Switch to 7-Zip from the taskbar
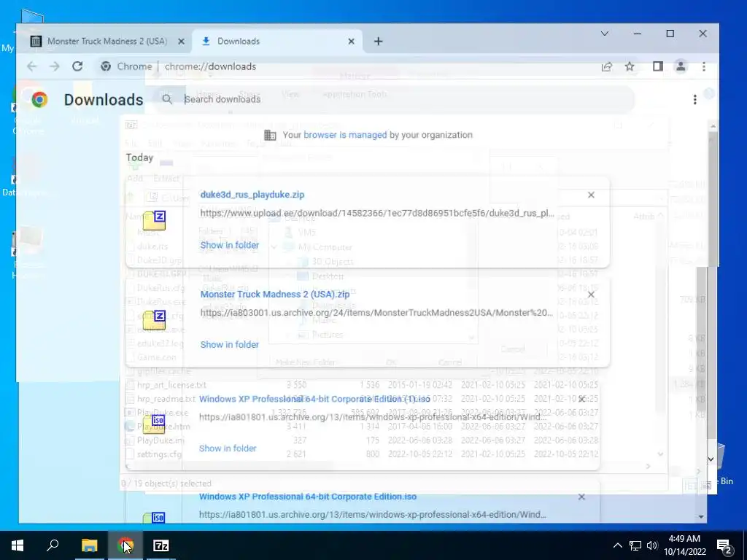Image resolution: width=747 pixels, height=560 pixels. 161,545
